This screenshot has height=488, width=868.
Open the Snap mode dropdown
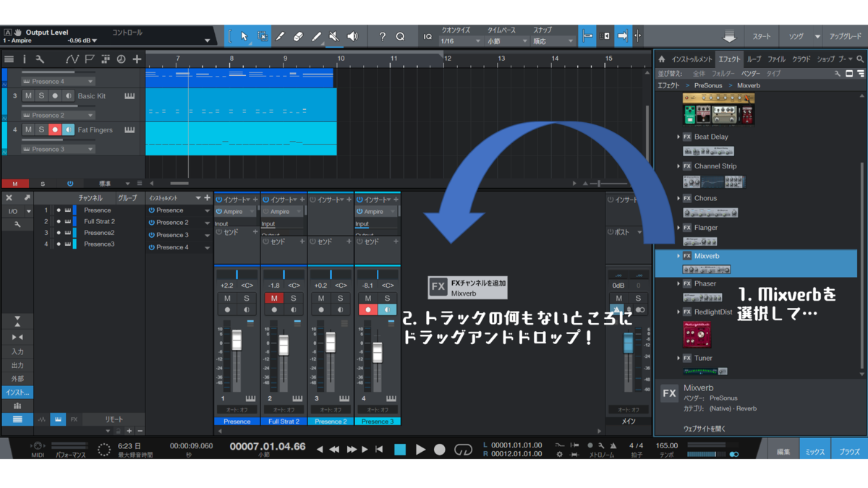(x=553, y=41)
